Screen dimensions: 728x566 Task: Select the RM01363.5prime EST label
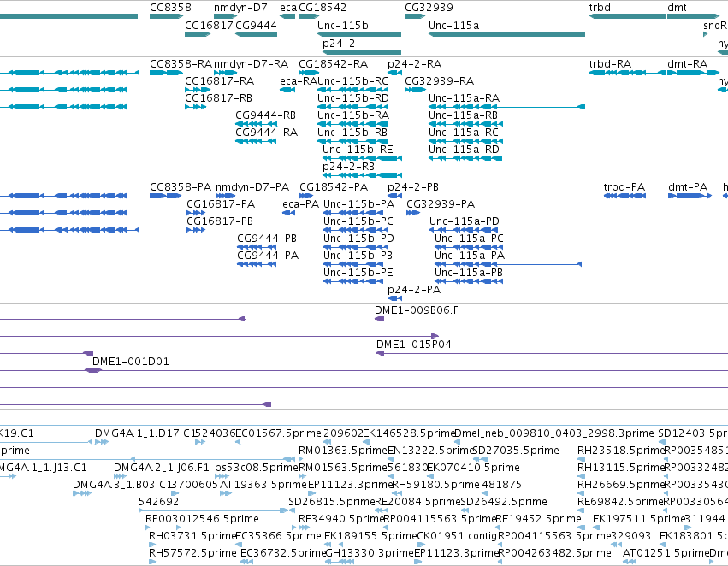(343, 451)
